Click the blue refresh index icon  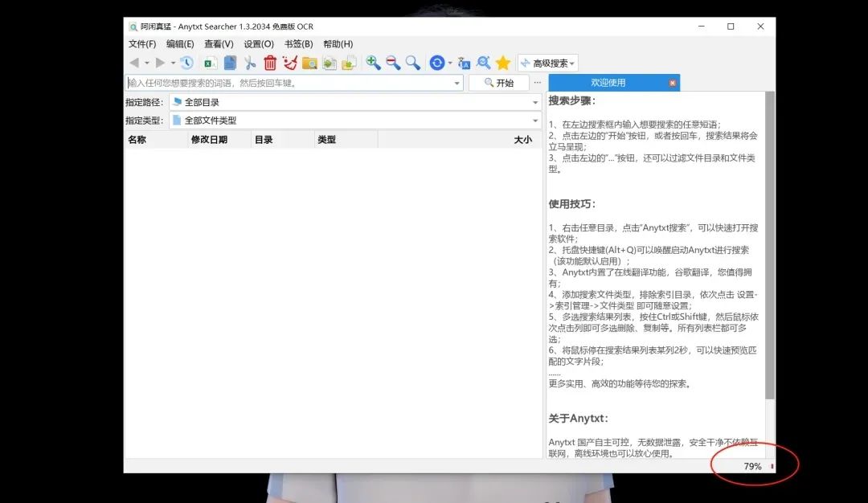pyautogui.click(x=436, y=63)
